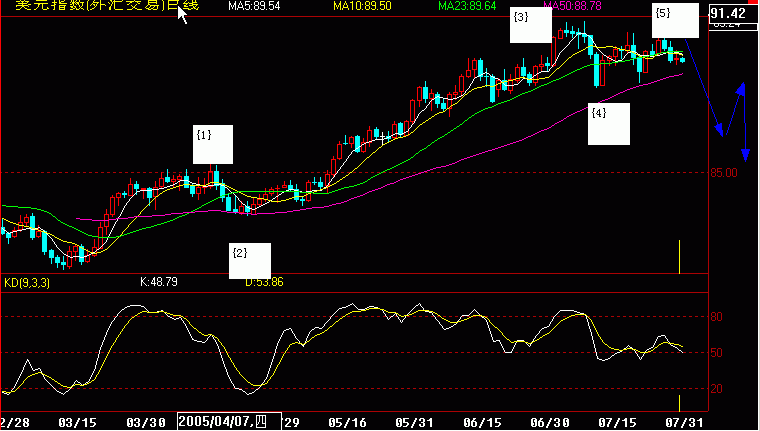Screen dimensions: 760x431
Task: Click the K:48.79 value
Action: pyautogui.click(x=158, y=282)
